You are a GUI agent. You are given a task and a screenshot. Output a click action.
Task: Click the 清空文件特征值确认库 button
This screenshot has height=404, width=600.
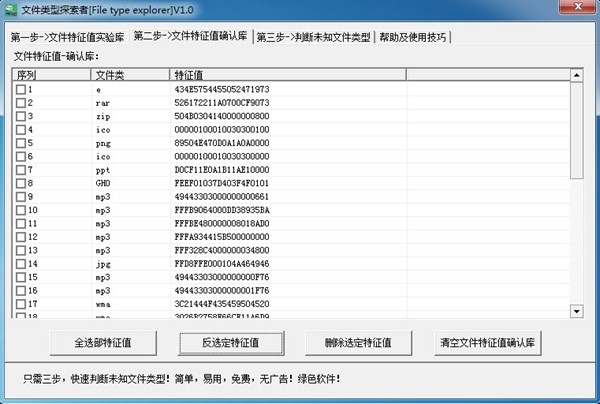pyautogui.click(x=488, y=343)
